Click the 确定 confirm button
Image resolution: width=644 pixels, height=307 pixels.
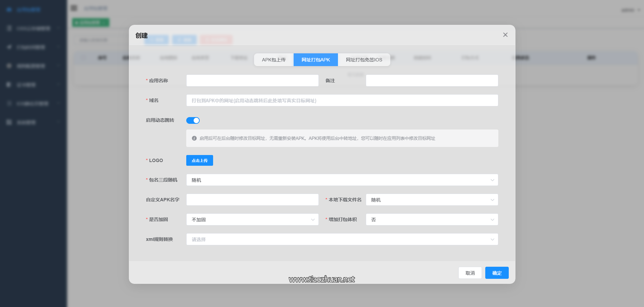[496, 273]
